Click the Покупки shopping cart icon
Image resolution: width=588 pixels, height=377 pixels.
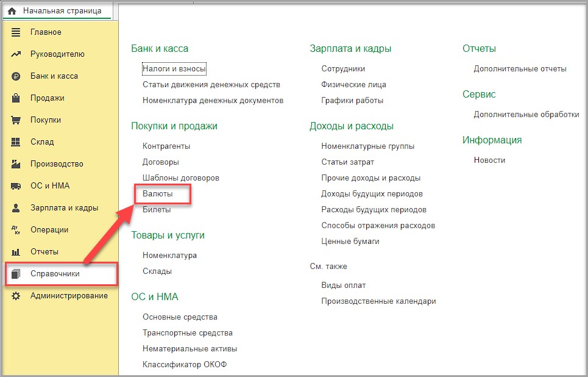16,120
